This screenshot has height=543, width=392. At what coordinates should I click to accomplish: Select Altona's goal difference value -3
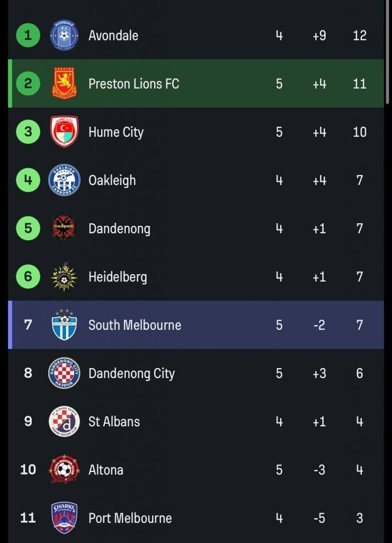[319, 470]
